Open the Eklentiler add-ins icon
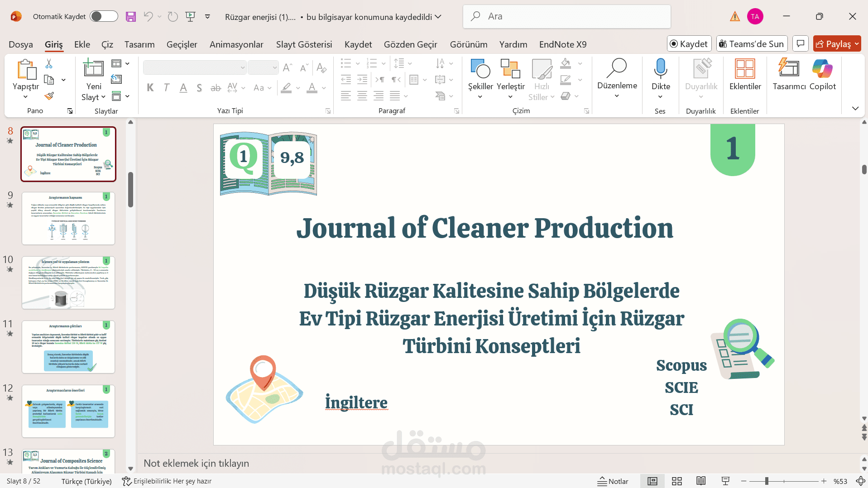This screenshot has width=868, height=488. [745, 68]
